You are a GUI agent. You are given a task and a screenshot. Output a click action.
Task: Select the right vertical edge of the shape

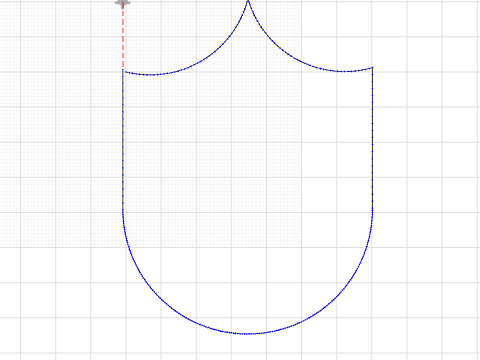[x=372, y=138]
